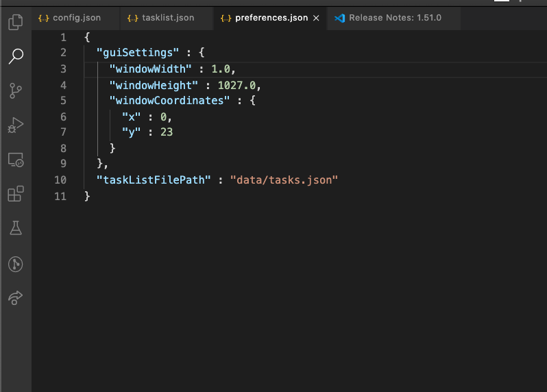Image resolution: width=547 pixels, height=392 pixels.
Task: Click line number 5 in gutter
Action: point(63,101)
